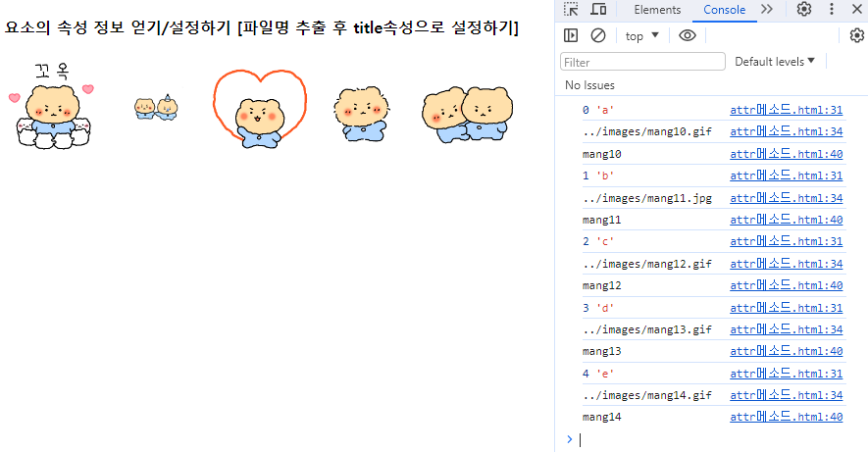Show the console sidebar
The width and height of the screenshot is (868, 452).
[571, 35]
